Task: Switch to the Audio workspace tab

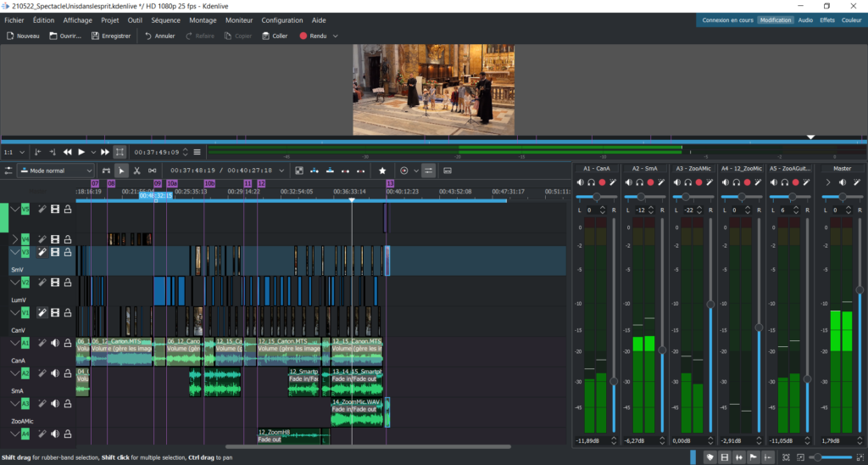Action: (x=805, y=20)
